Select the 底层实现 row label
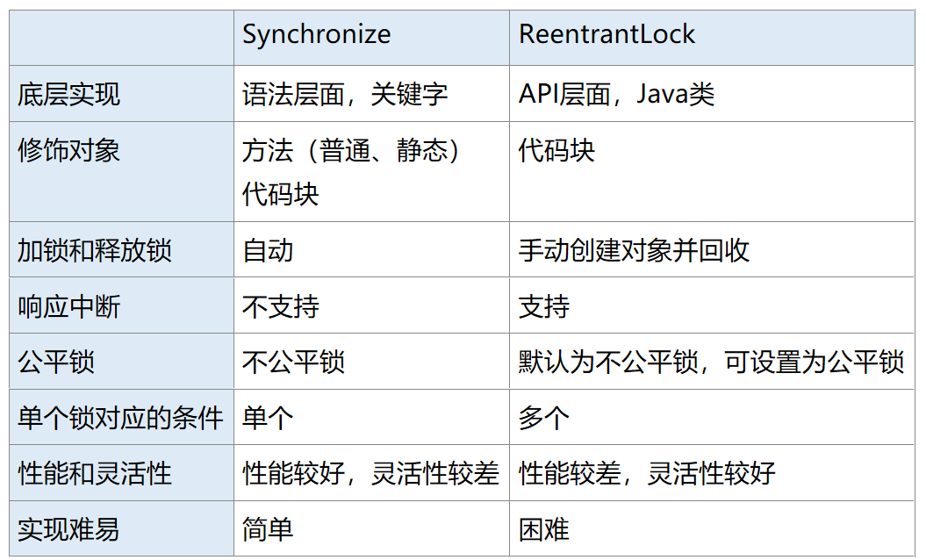Screen dimensions: 926x560 click(68, 95)
